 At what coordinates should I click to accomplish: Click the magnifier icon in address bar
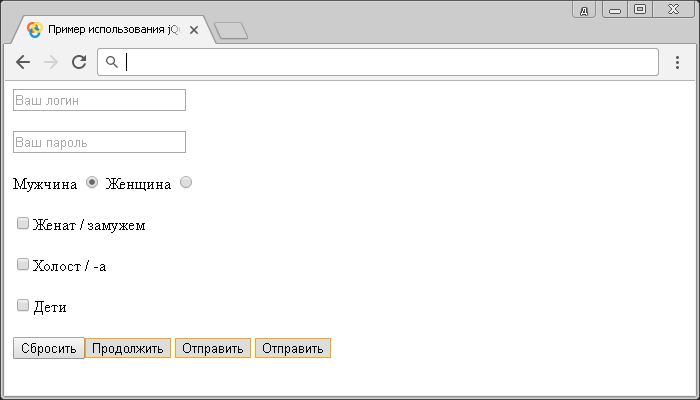[x=112, y=62]
